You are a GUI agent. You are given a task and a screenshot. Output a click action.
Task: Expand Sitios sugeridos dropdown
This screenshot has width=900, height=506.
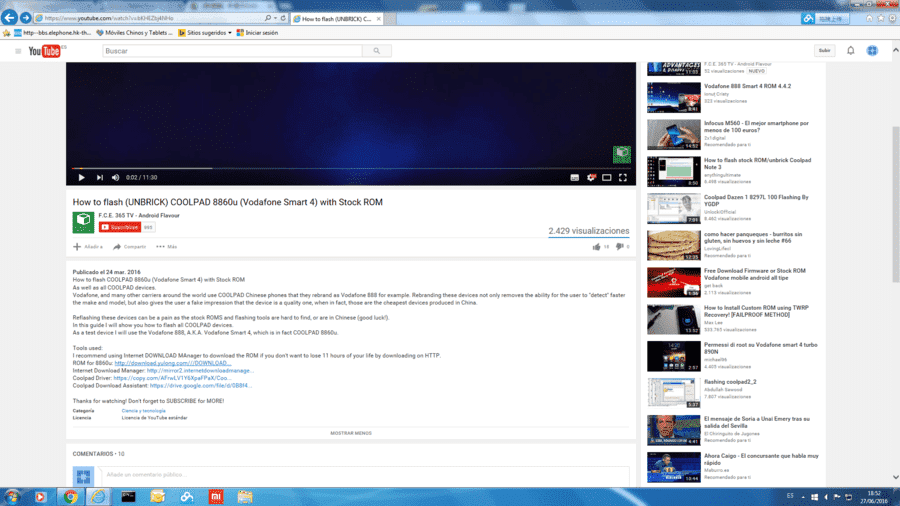click(x=230, y=33)
